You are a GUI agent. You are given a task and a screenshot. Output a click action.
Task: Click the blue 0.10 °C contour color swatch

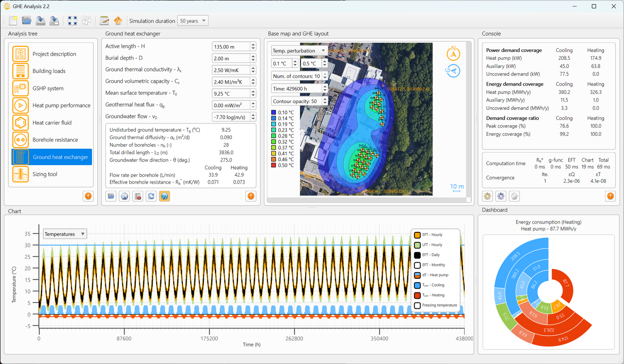click(x=273, y=113)
